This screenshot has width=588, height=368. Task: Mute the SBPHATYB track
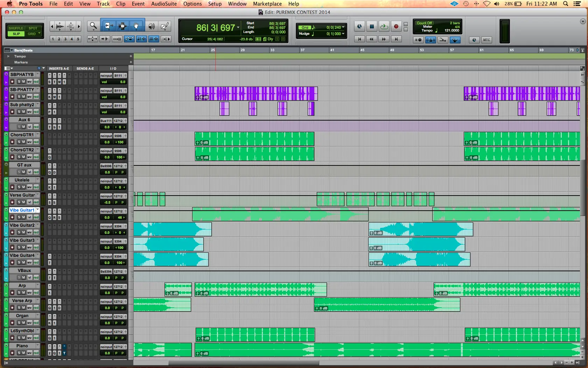(23, 82)
